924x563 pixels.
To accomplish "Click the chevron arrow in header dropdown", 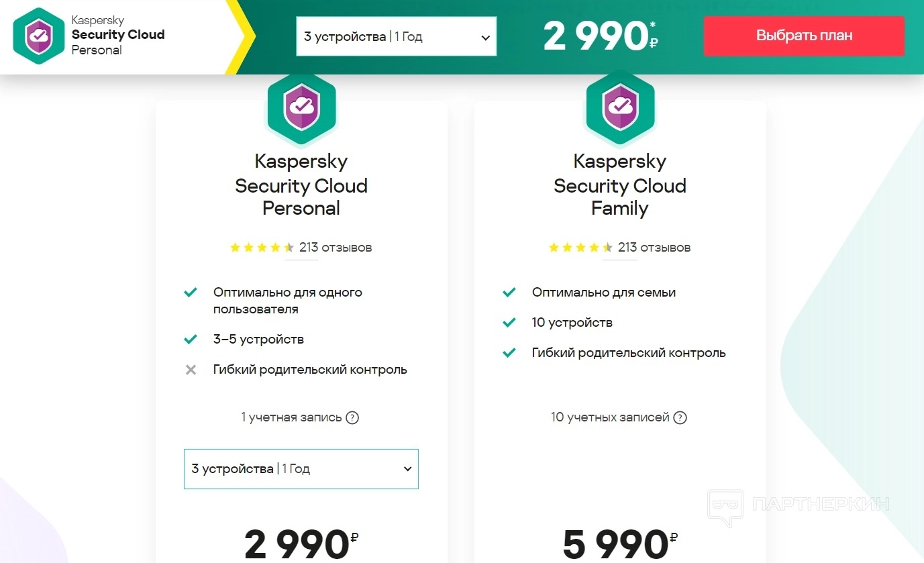I will click(x=486, y=38).
